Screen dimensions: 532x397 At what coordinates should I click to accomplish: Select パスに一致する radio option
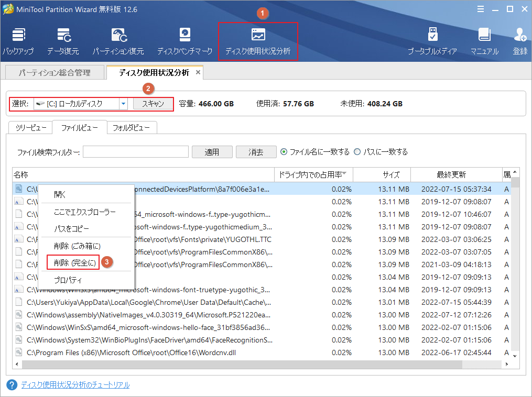[x=357, y=152]
